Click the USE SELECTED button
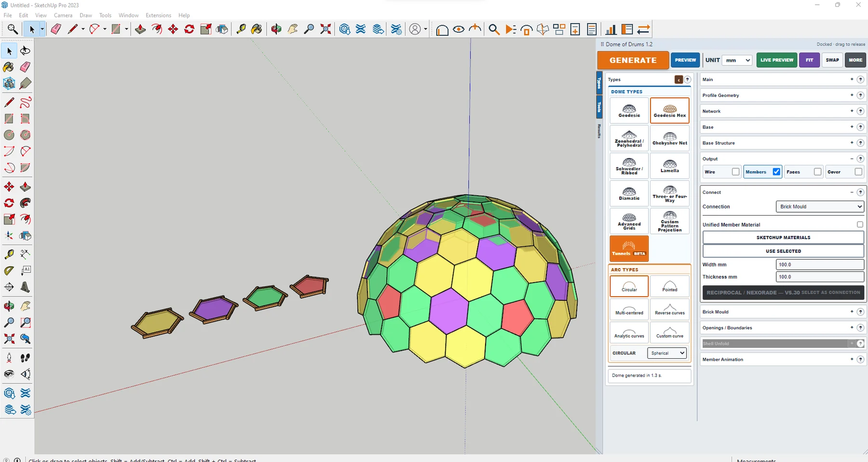The height and width of the screenshot is (462, 868). (x=783, y=251)
